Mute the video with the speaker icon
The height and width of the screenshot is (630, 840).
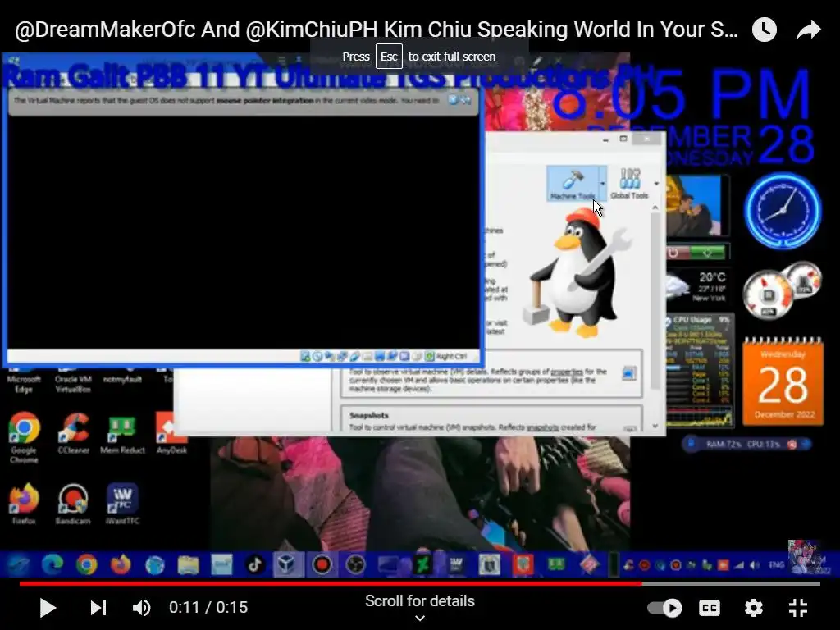tap(141, 608)
